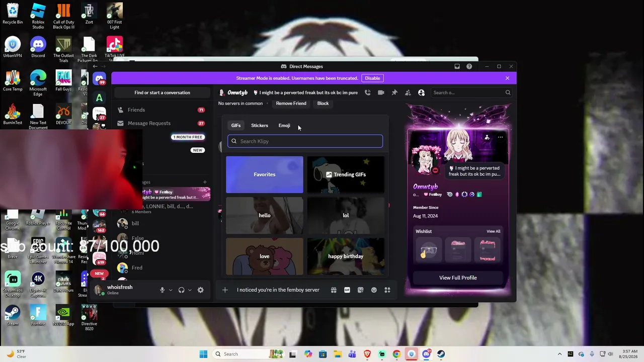The width and height of the screenshot is (644, 362).
Task: Open the love GIF category
Action: tap(265, 256)
